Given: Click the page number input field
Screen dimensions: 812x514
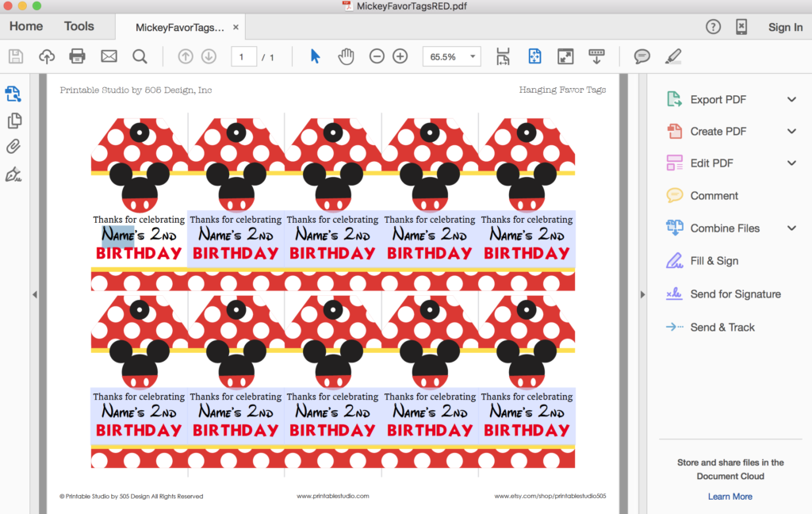Looking at the screenshot, I should coord(243,56).
